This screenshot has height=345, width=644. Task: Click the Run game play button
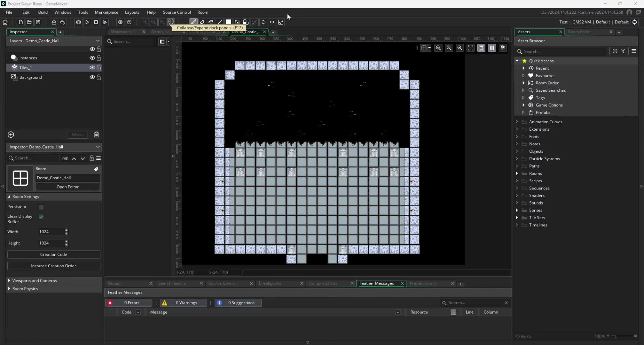(87, 22)
